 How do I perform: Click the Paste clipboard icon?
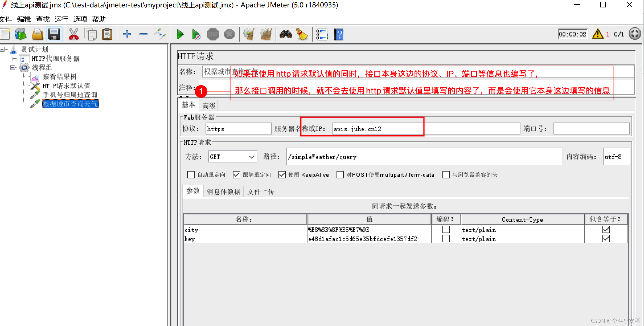tap(107, 34)
